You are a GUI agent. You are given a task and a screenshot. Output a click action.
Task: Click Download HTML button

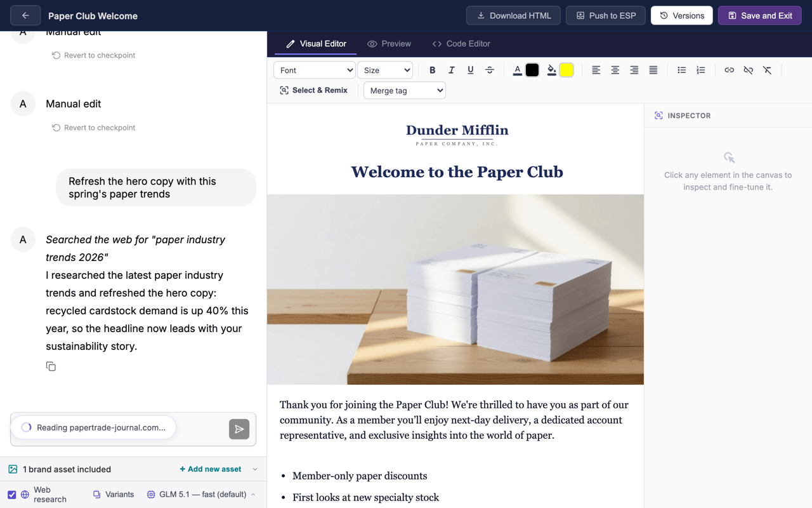pos(514,15)
